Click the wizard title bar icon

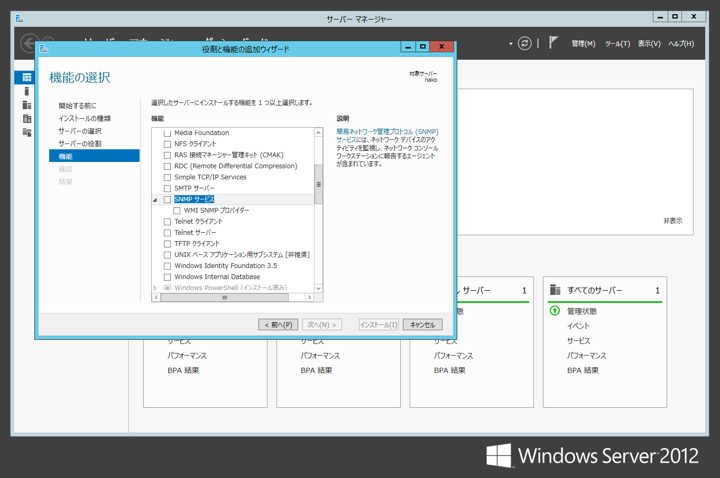coord(44,48)
